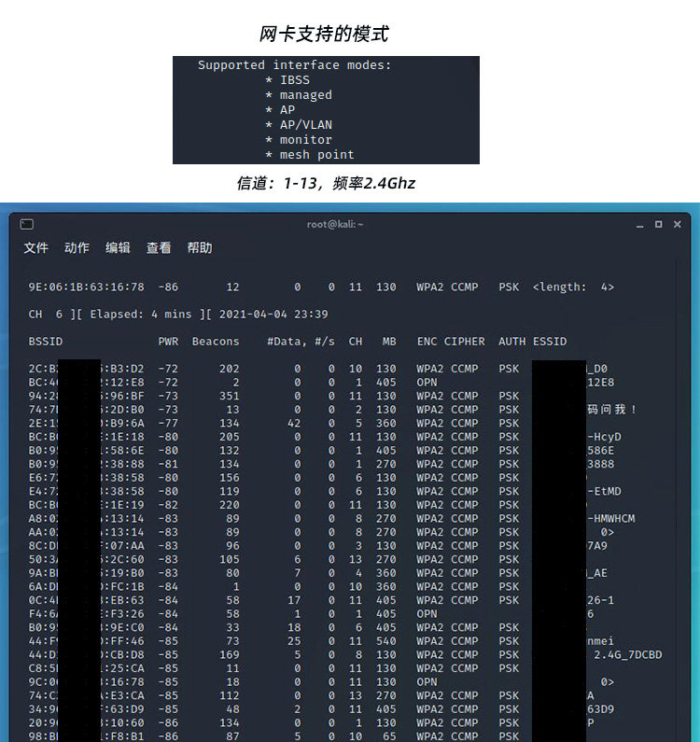Click the IBSS mode line

click(287, 80)
